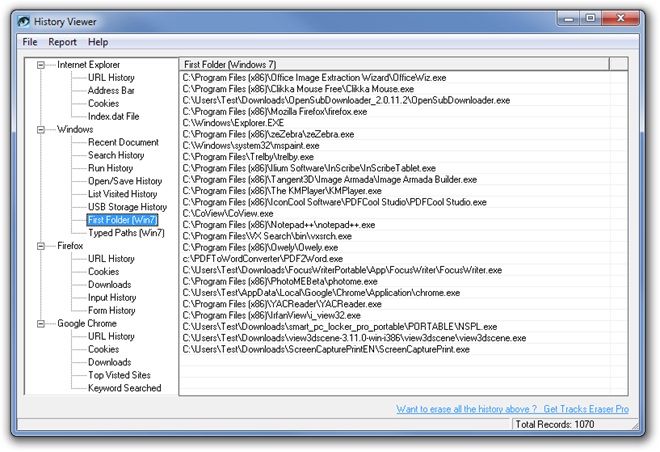Select the C:\Windows\Explorer.EXE row
The width and height of the screenshot is (660, 452).
[x=395, y=123]
